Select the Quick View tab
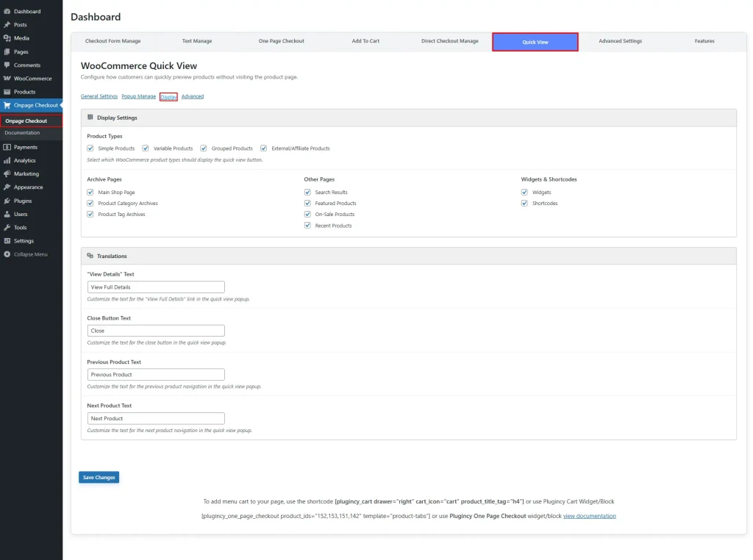753x560 pixels. pyautogui.click(x=535, y=42)
